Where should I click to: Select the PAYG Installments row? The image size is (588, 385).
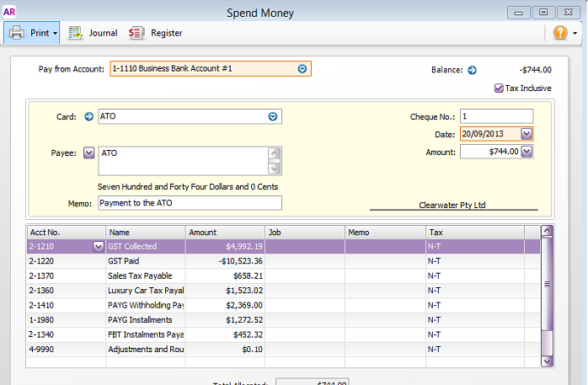[284, 320]
